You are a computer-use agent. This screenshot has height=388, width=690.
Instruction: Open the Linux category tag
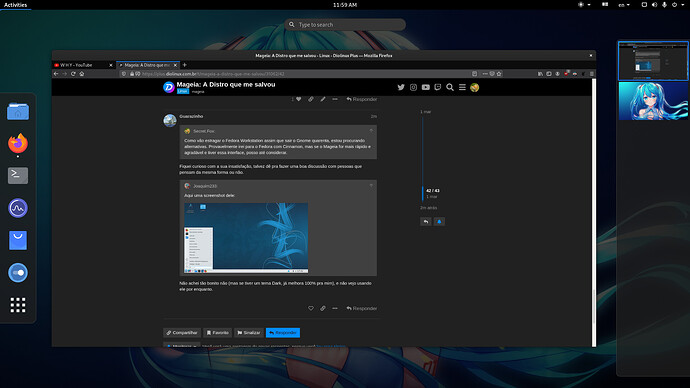click(183, 92)
